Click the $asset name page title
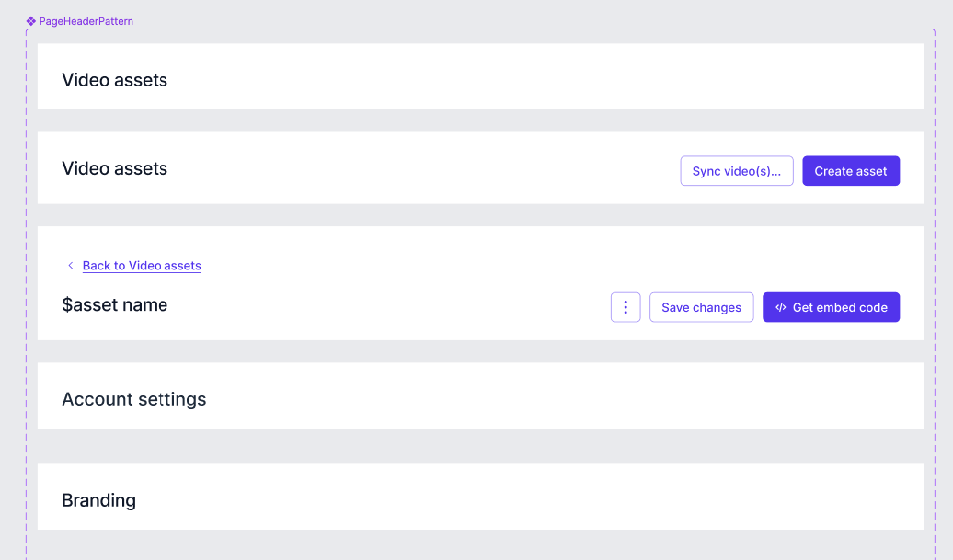Image resolution: width=953 pixels, height=560 pixels. 114,304
